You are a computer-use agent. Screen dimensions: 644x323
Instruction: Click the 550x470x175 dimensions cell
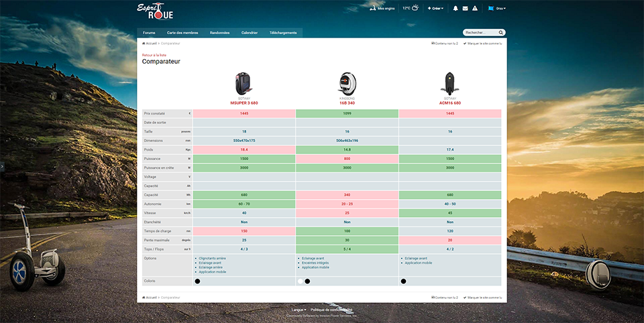(244, 141)
